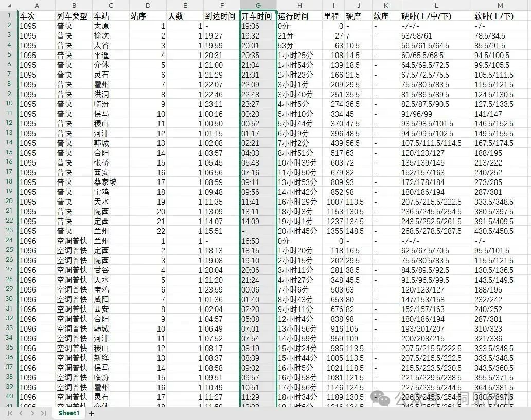The height and width of the screenshot is (420, 531).
Task: Select the hard sleeper cell 268.5/278.5/287.5
Action: (436, 231)
